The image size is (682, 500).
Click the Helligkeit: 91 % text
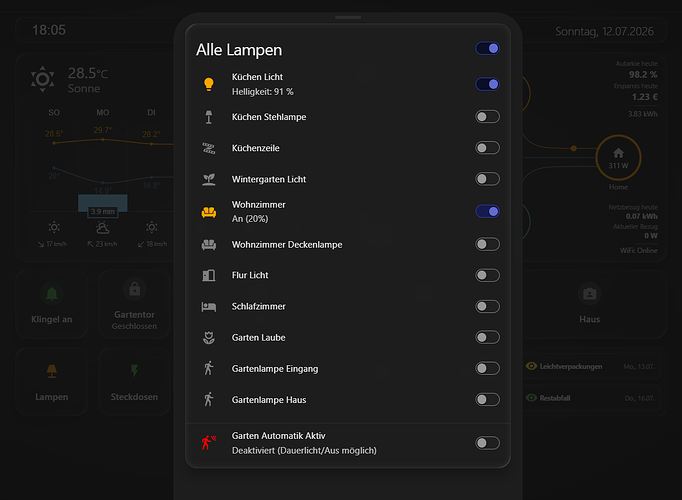(262, 92)
